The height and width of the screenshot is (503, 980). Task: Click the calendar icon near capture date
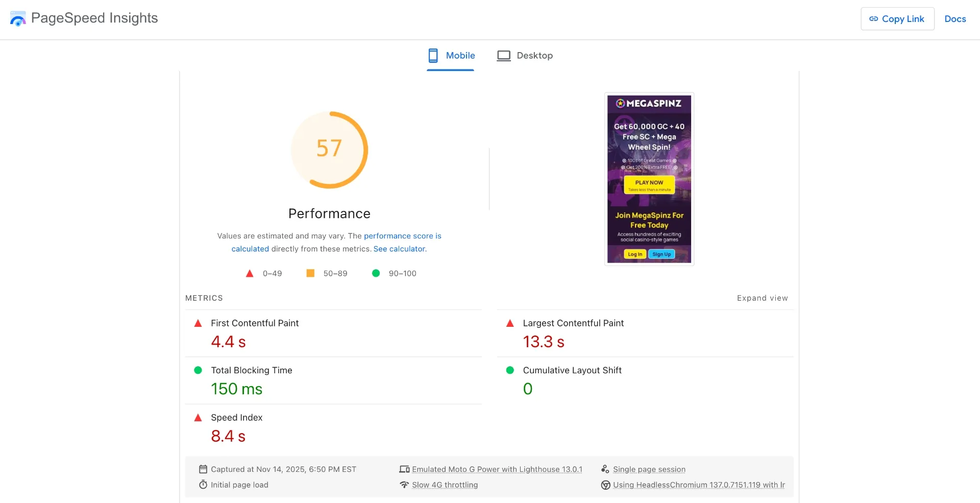[x=203, y=469]
